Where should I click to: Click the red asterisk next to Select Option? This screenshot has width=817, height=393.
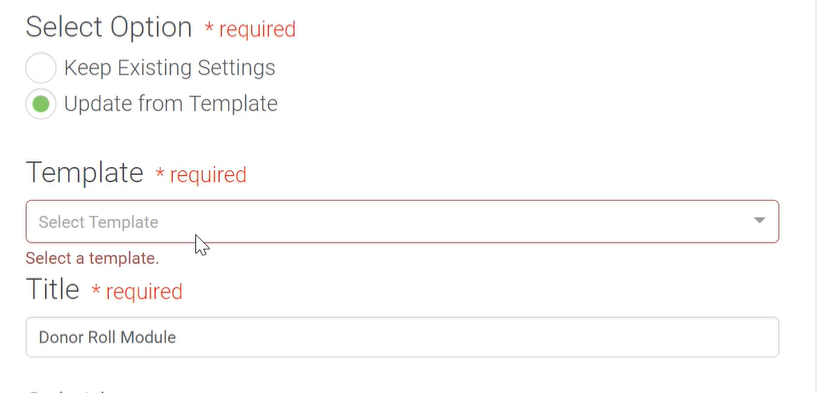click(x=209, y=27)
